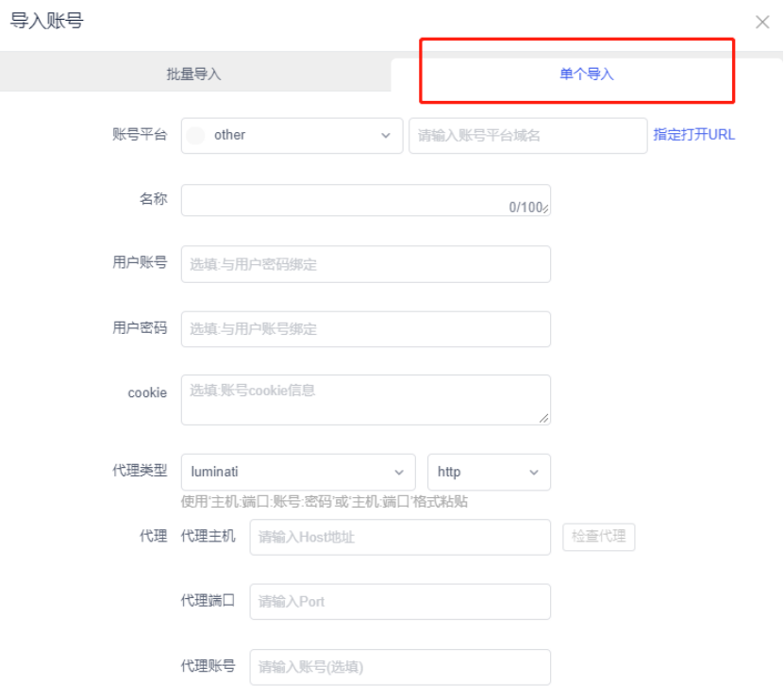The image size is (784, 700).
Task: Open the 账号平台 platform dropdown showing other
Action: pyautogui.click(x=291, y=135)
